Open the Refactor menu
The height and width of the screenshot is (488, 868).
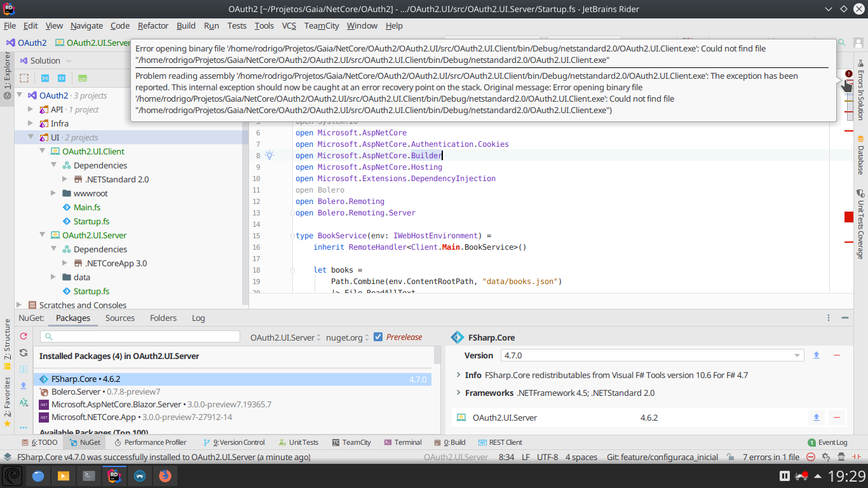pyautogui.click(x=153, y=25)
